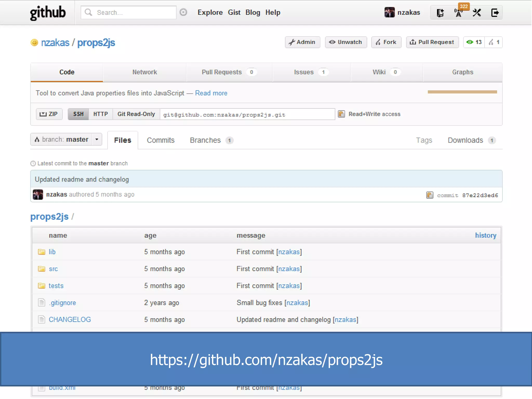Select the Files subtab

coord(123,140)
